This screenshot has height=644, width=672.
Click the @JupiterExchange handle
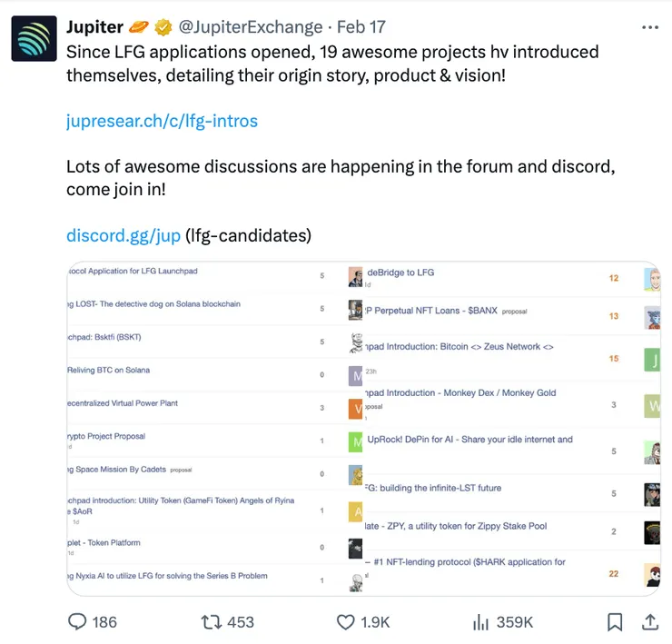point(250,27)
